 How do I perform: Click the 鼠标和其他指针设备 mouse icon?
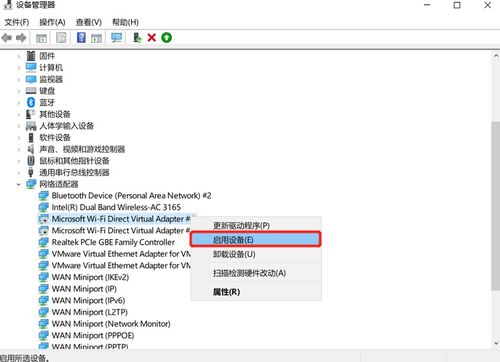[x=31, y=161]
